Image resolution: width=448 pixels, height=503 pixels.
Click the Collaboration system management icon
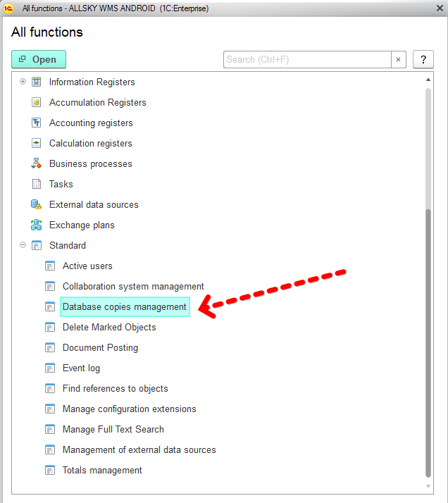click(x=50, y=286)
